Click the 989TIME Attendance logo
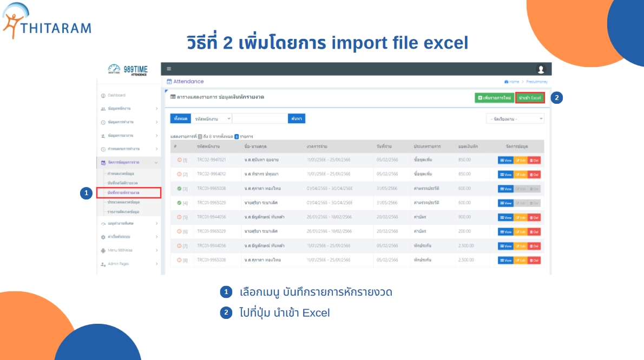 coord(128,70)
